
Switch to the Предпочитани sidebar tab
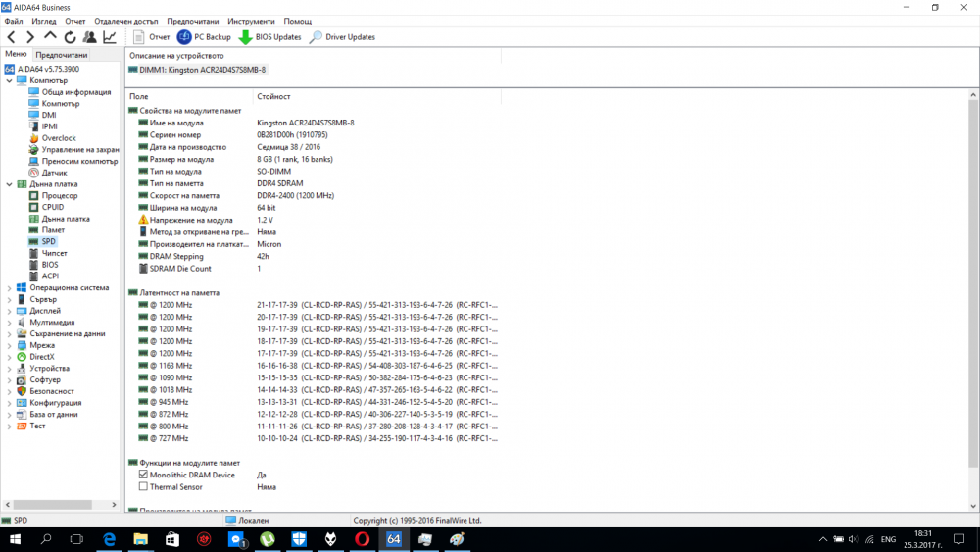[x=61, y=55]
